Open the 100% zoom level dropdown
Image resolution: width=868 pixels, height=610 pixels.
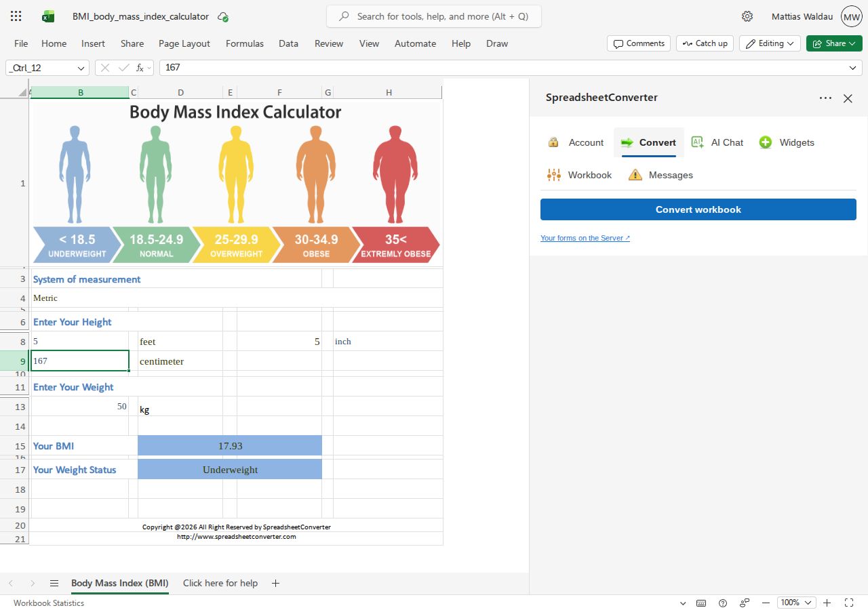tap(797, 603)
